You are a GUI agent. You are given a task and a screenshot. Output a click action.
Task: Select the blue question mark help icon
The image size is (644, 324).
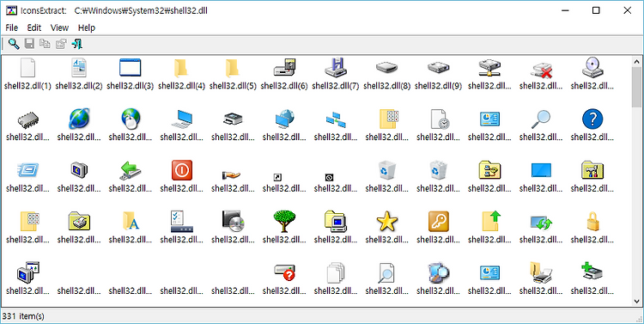(x=592, y=119)
